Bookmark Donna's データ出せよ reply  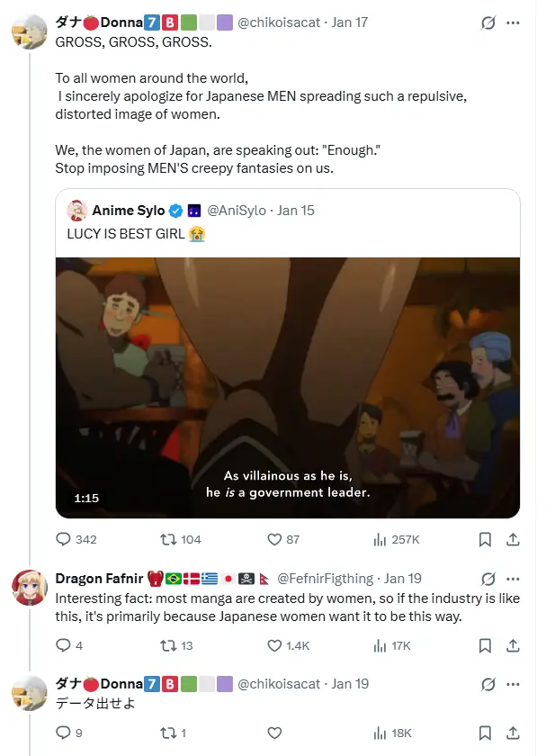[x=485, y=733]
